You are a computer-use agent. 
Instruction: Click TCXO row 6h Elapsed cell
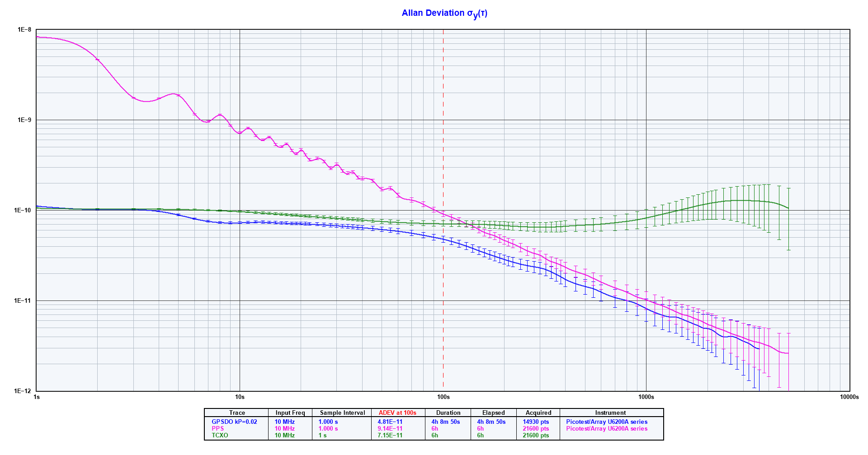pyautogui.click(x=480, y=436)
